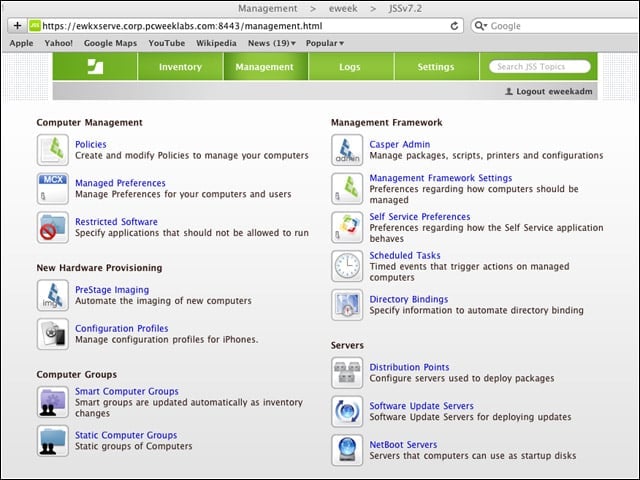Go to the Settings tab
The width and height of the screenshot is (640, 480).
click(x=436, y=67)
